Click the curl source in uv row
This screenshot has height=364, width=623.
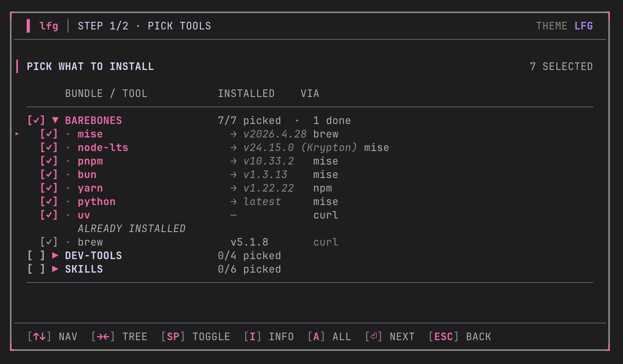(x=326, y=215)
